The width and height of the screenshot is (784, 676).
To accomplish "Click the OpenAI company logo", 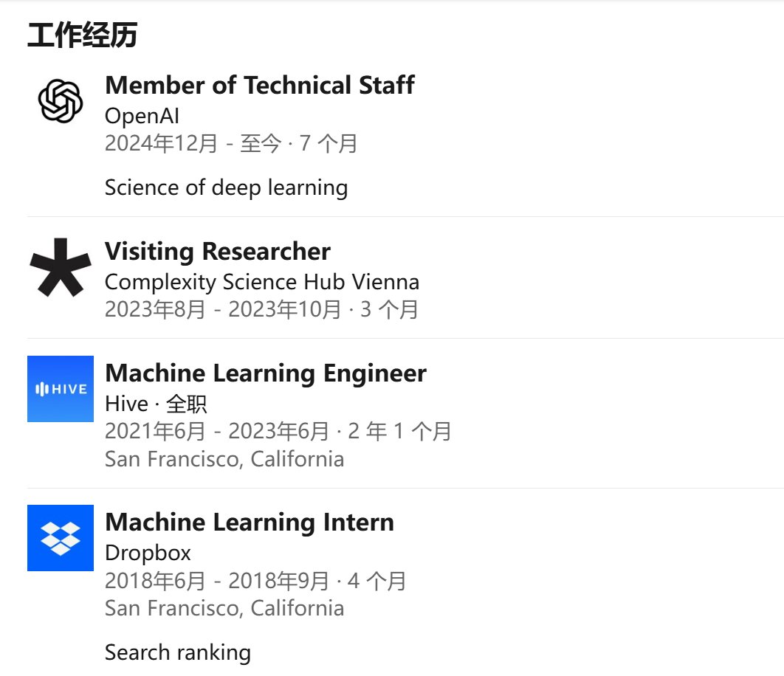I will tap(61, 101).
